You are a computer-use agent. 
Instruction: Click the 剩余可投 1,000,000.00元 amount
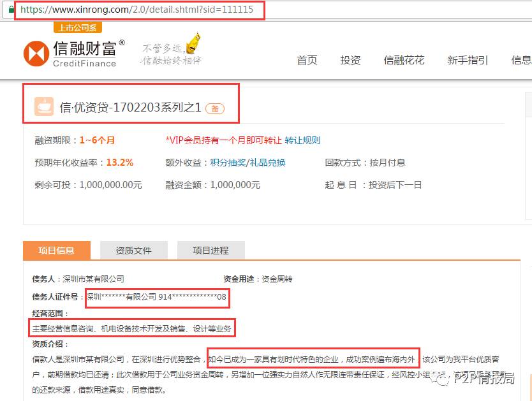(x=88, y=185)
